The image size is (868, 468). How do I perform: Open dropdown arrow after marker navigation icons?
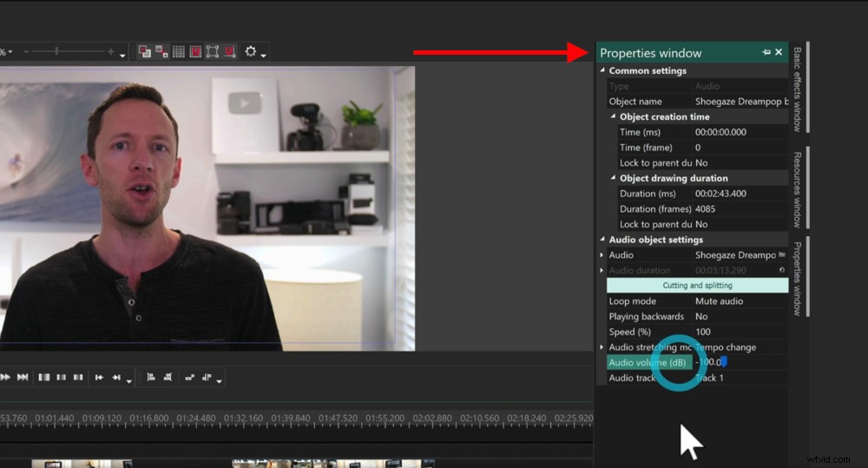(x=129, y=381)
